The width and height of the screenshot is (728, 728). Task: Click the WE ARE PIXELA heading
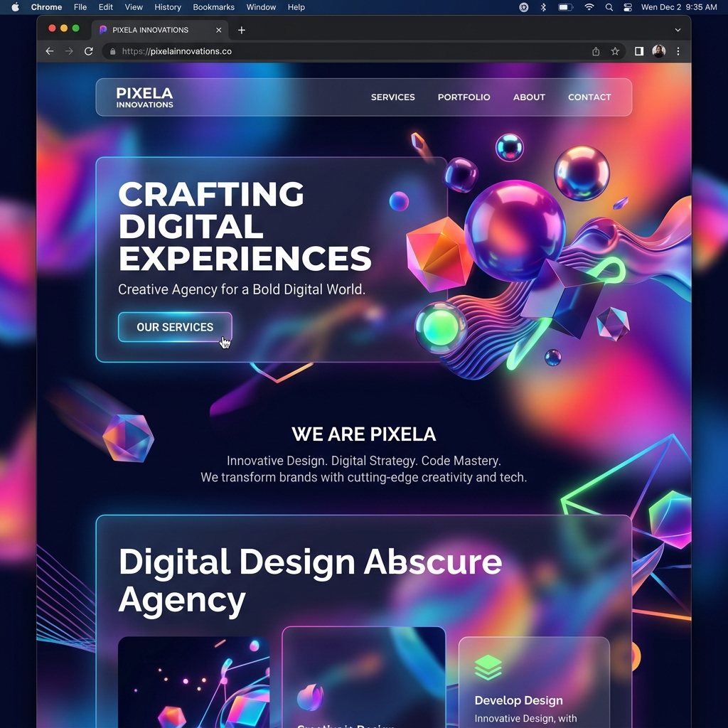(x=363, y=434)
